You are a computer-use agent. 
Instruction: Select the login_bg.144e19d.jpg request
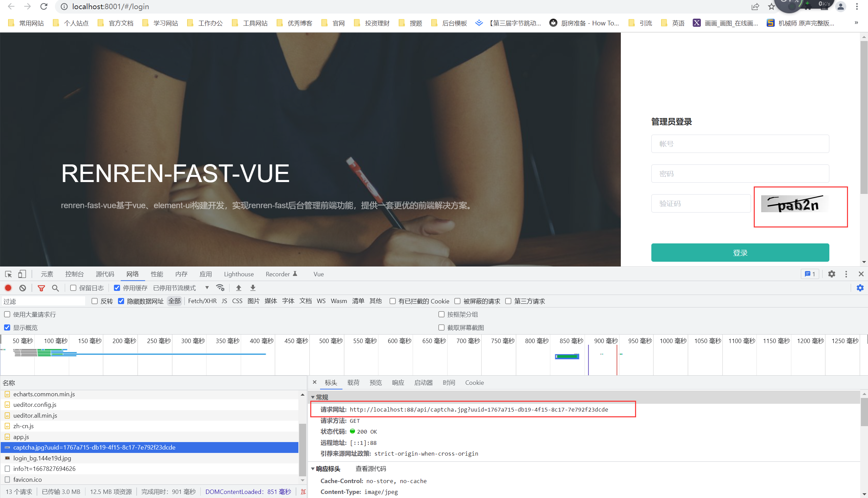point(150,458)
